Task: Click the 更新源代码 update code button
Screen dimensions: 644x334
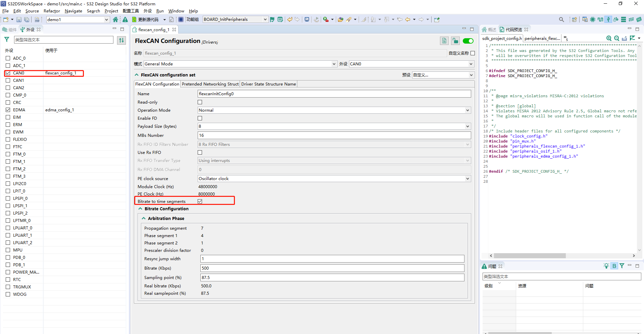Action: (145, 19)
